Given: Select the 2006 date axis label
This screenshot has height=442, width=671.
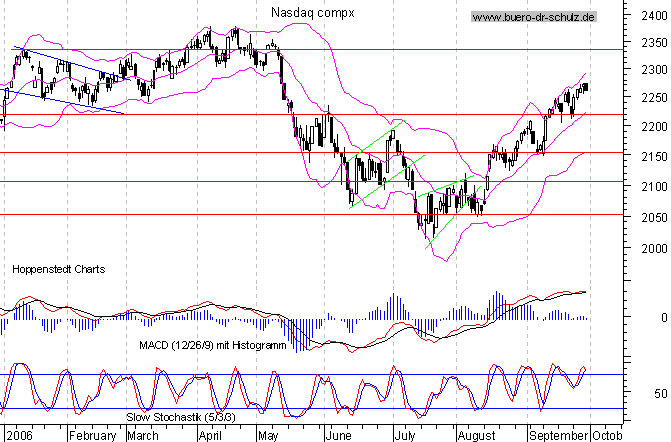Looking at the screenshot, I should click(x=19, y=436).
